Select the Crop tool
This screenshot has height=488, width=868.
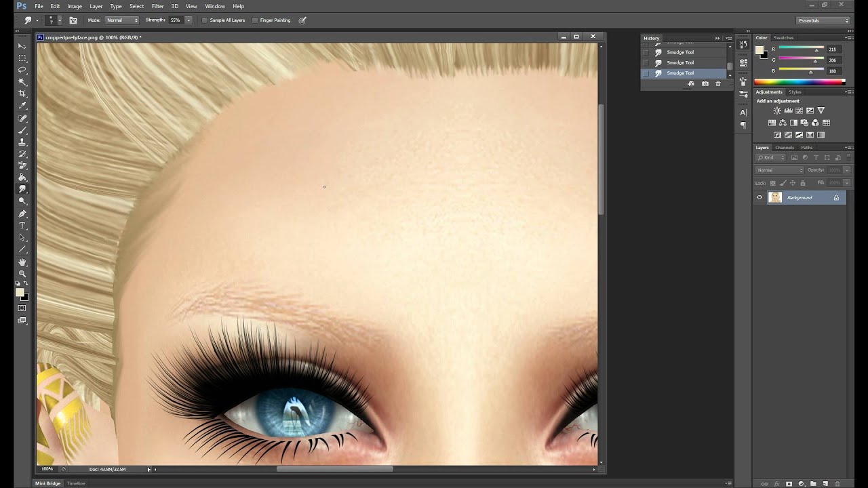tap(22, 94)
